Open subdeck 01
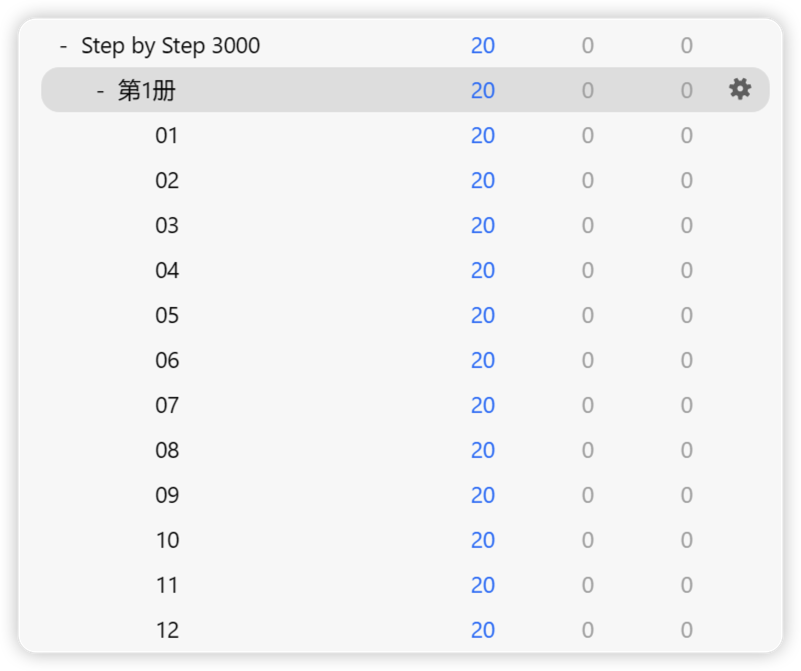The image size is (801, 671). point(167,135)
